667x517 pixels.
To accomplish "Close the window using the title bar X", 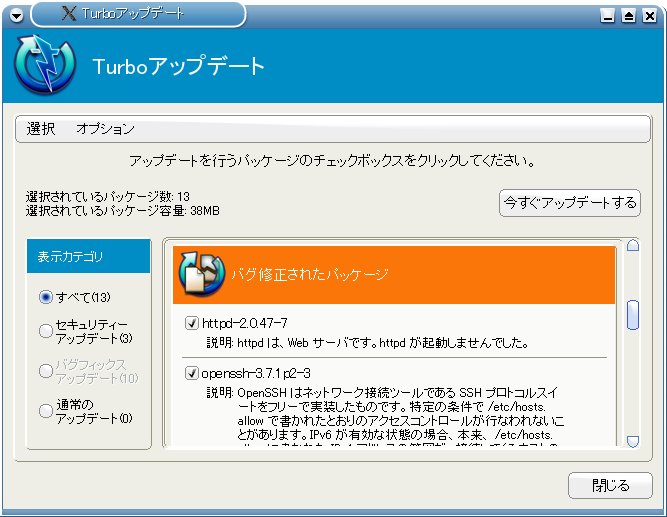I will [650, 16].
